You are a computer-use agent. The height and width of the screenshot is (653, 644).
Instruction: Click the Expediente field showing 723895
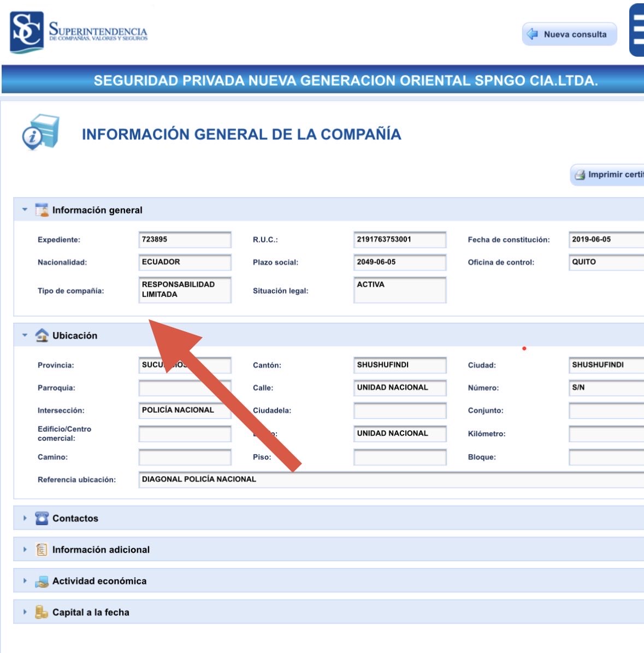tap(185, 240)
